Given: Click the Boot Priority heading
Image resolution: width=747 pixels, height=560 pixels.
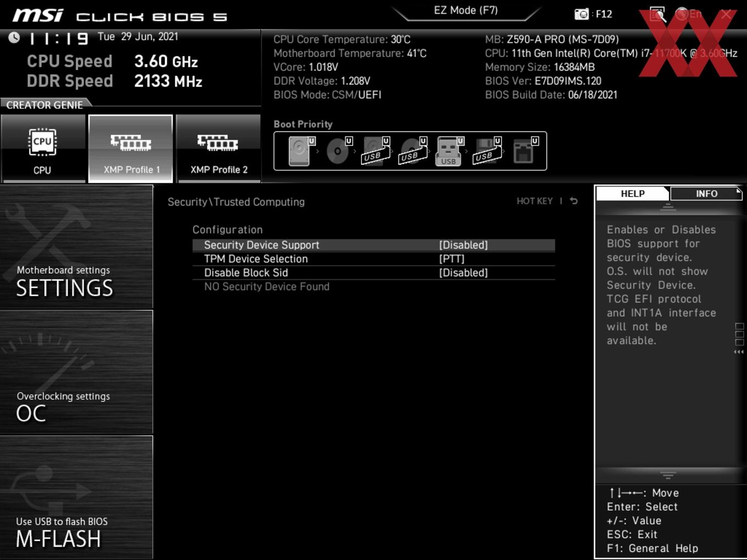Looking at the screenshot, I should pyautogui.click(x=303, y=124).
